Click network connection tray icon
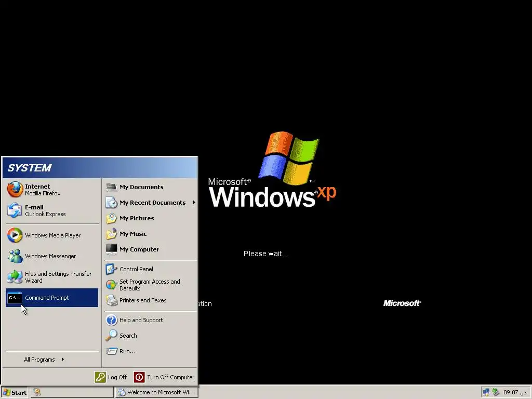This screenshot has height=399, width=532. (x=486, y=392)
